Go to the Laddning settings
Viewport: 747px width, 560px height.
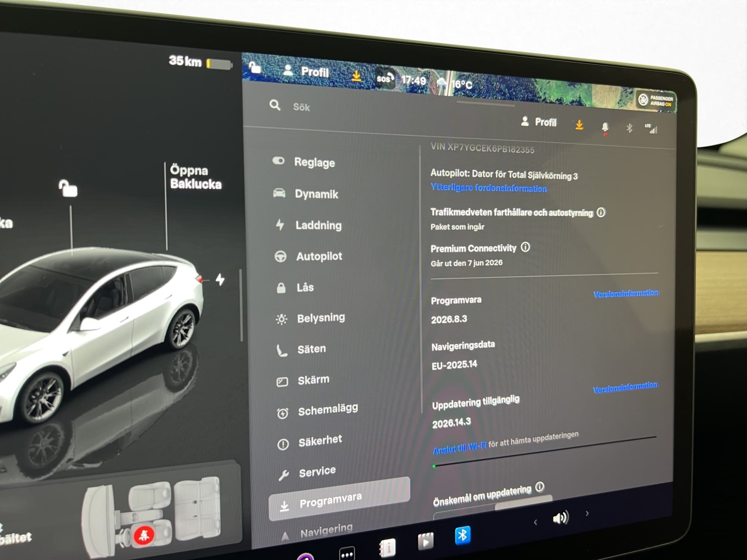click(x=308, y=225)
